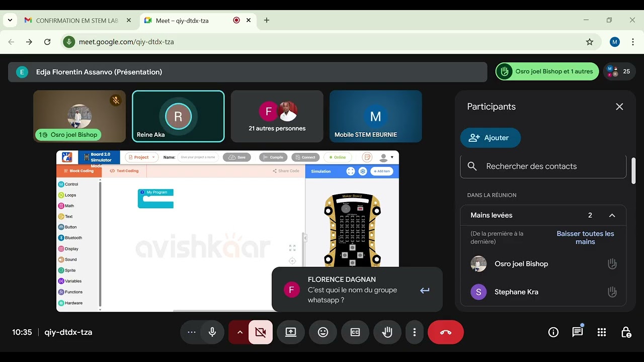Open chat with everyone icon
Screen dimensions: 644x362
pos(578,332)
